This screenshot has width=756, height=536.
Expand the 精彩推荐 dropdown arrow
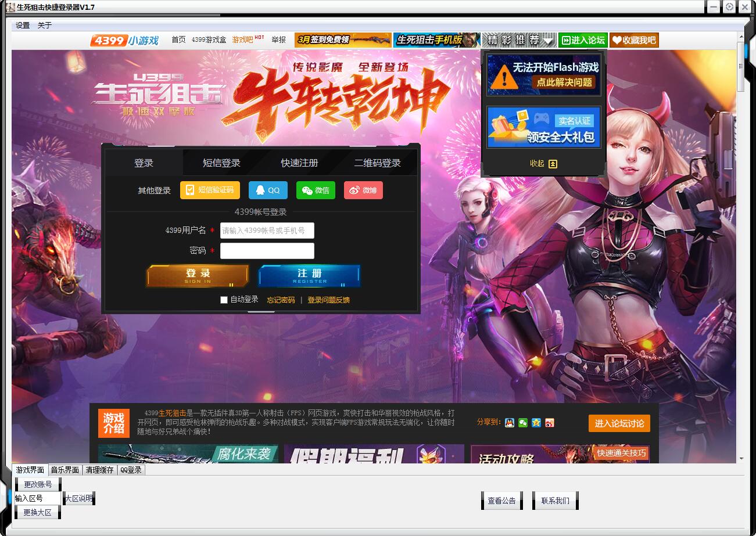[x=546, y=40]
